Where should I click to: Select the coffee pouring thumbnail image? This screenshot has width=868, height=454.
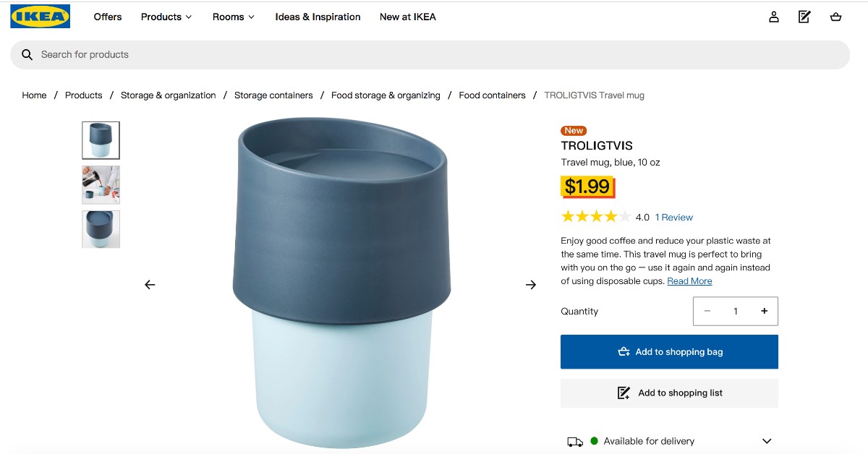point(101,185)
